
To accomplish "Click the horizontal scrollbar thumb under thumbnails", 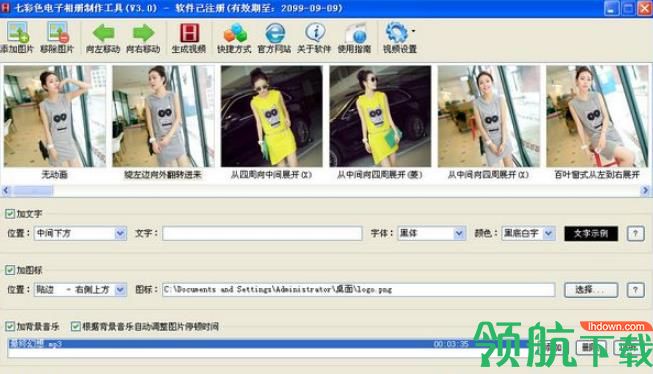I will coord(33,191).
